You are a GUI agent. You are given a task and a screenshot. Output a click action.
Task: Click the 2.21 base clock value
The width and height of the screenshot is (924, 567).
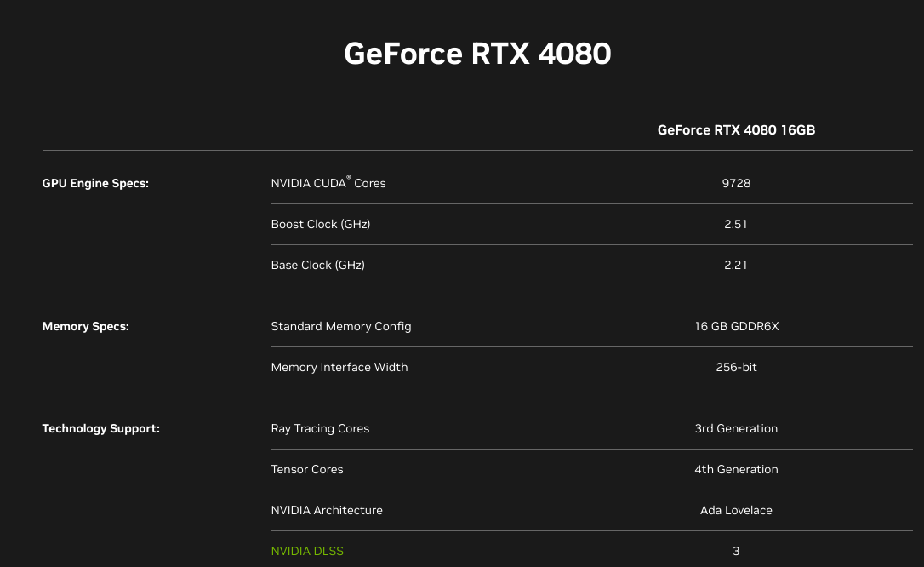pyautogui.click(x=736, y=265)
